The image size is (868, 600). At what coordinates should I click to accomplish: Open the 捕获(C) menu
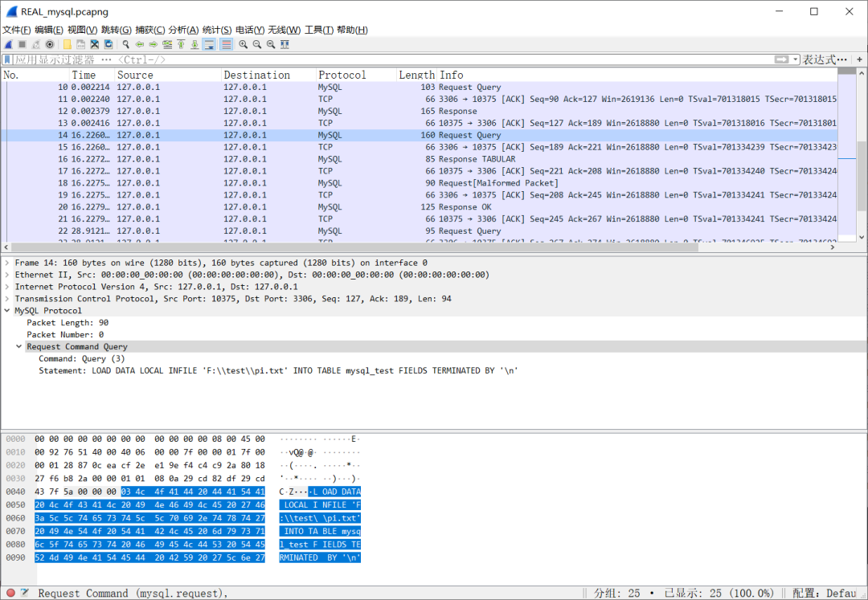(150, 30)
